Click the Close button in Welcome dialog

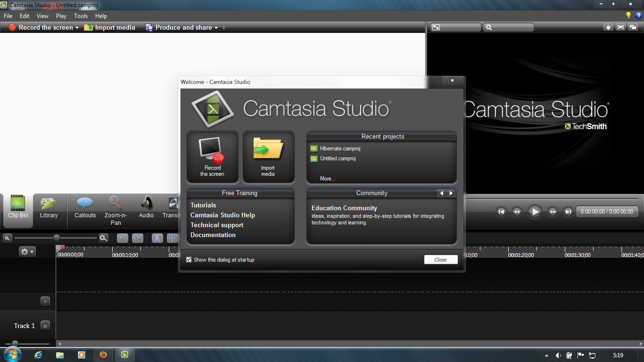[x=441, y=260]
